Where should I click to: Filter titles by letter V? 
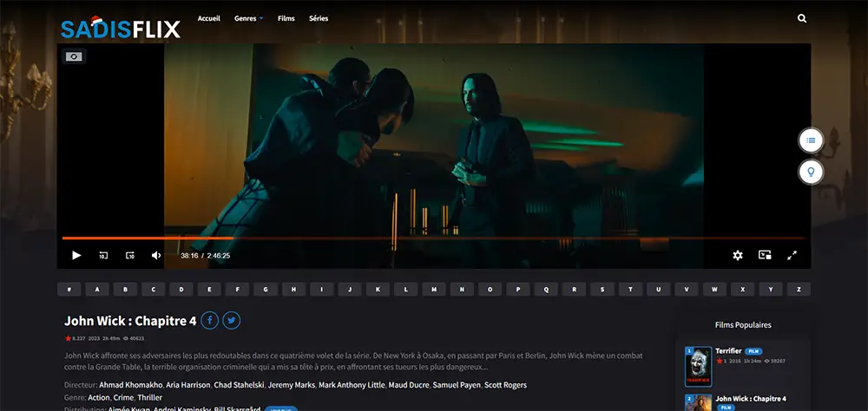[x=687, y=290]
